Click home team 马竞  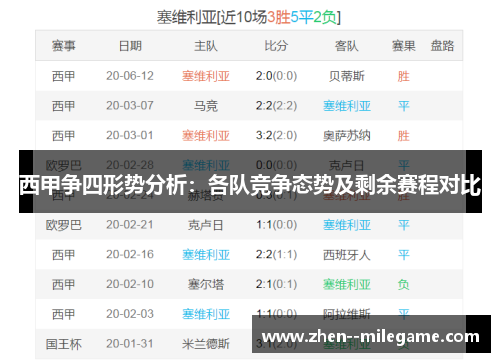(x=206, y=106)
